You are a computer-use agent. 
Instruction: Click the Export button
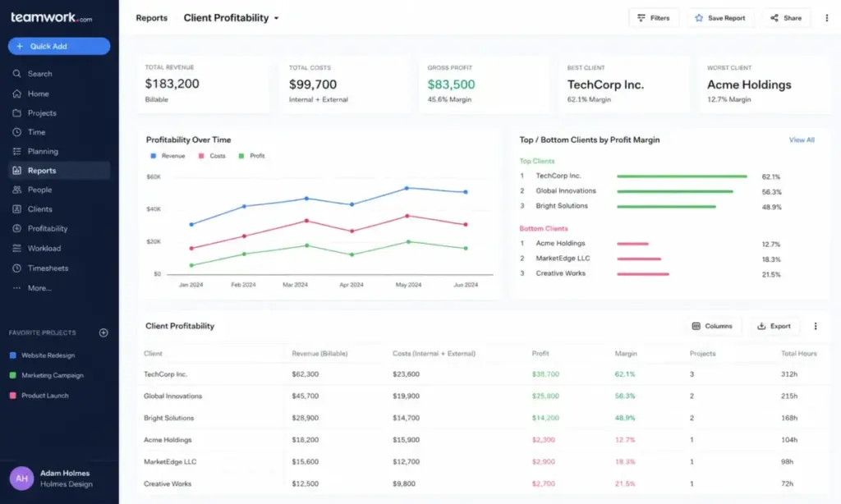[x=774, y=326]
